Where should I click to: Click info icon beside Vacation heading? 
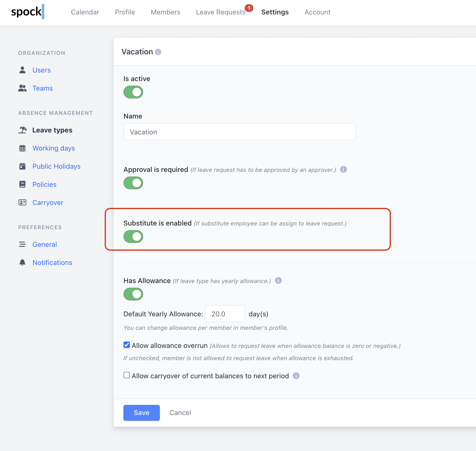158,52
